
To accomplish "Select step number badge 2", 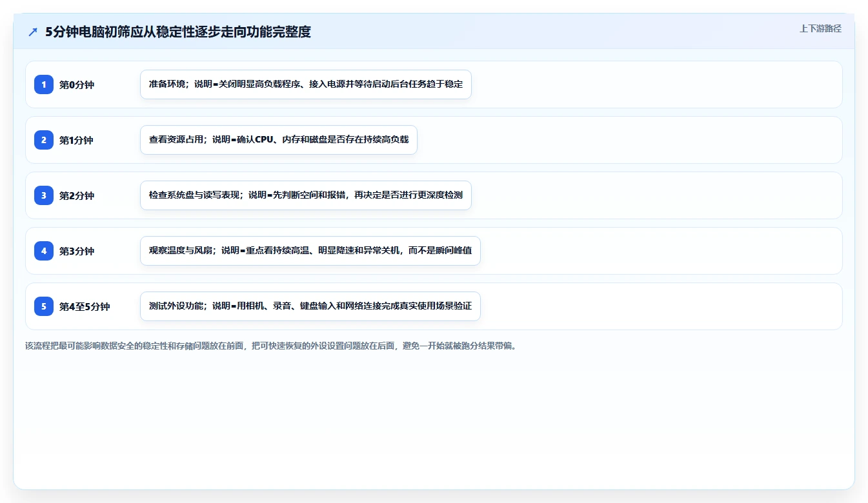I will [44, 140].
